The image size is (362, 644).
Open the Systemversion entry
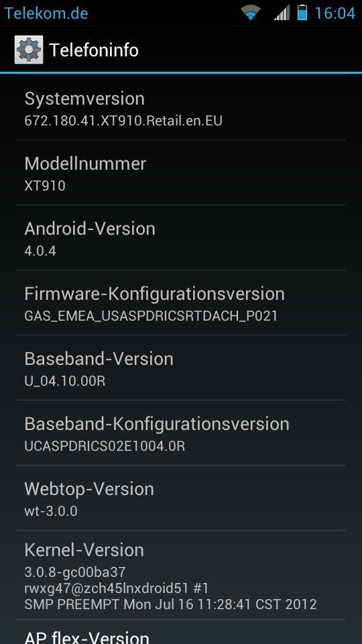click(180, 107)
